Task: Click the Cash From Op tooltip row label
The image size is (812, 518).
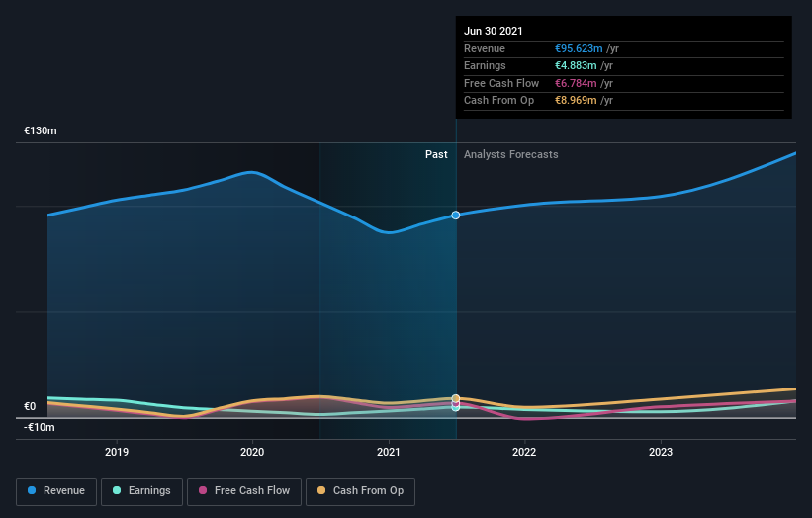Action: tap(498, 101)
